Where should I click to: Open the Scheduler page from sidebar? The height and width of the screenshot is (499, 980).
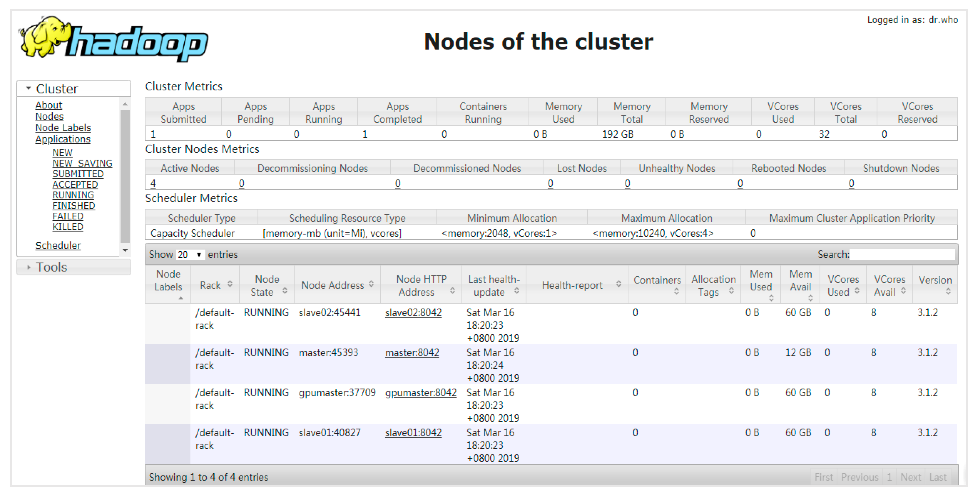point(58,246)
